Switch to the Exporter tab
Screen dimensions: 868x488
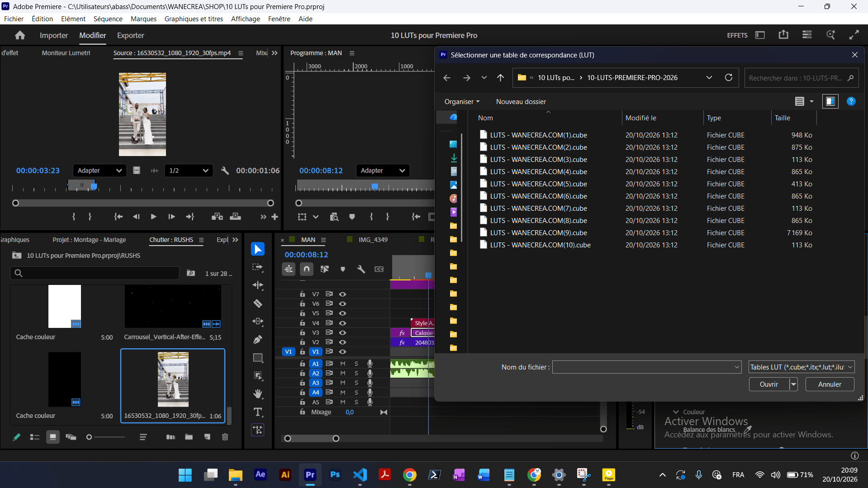[x=130, y=35]
